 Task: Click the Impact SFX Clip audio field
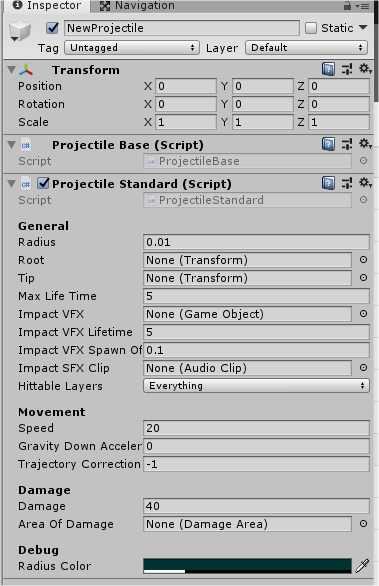(x=247, y=368)
